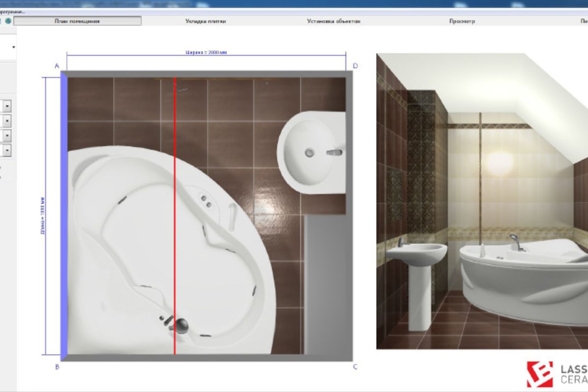Viewport: 588px width, 392px height.
Task: Select the blue highlighted wall A-B
Action: pos(64,216)
